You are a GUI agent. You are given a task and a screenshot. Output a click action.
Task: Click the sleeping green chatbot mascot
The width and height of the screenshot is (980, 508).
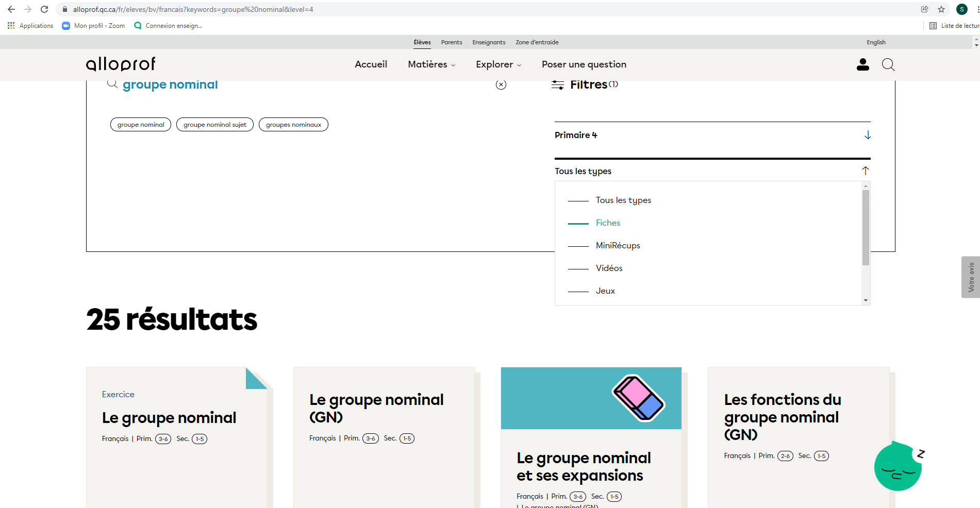coord(898,467)
